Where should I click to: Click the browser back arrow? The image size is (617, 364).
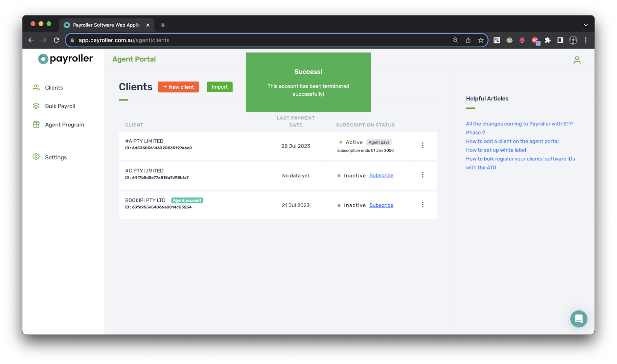31,40
